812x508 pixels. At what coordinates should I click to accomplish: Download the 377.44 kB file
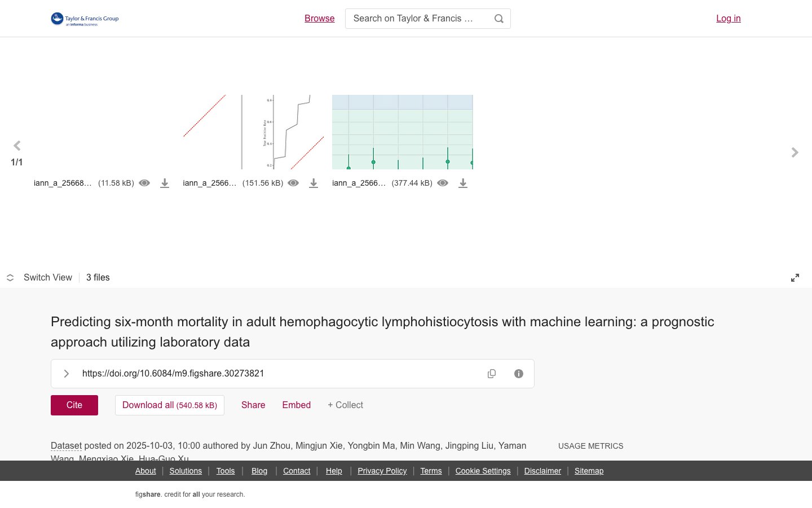(463, 183)
